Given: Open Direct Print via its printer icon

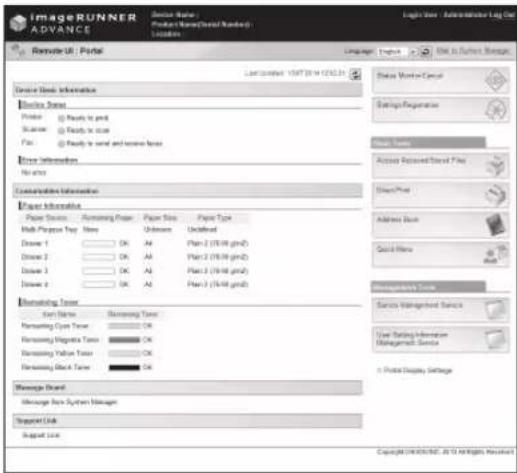Looking at the screenshot, I should point(496,195).
